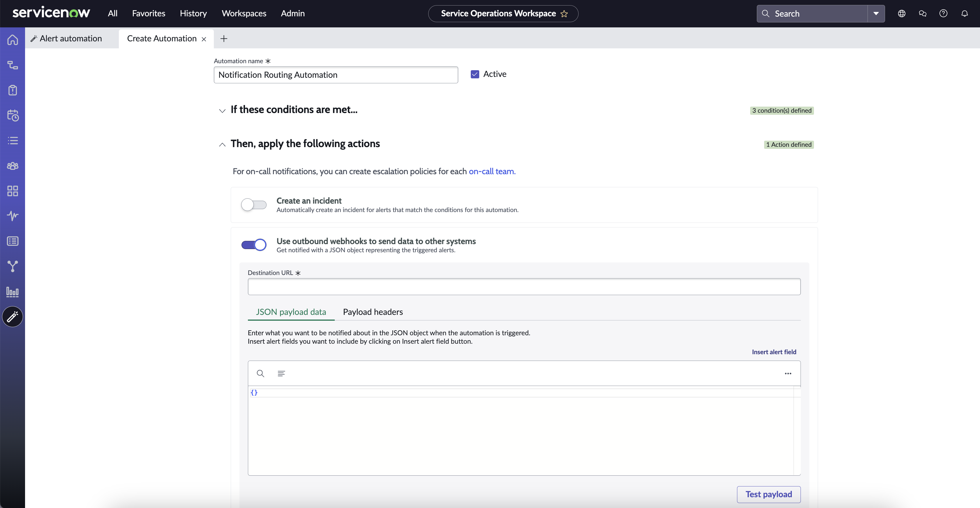Select the JSON payload data tab
The height and width of the screenshot is (508, 980).
[291, 312]
